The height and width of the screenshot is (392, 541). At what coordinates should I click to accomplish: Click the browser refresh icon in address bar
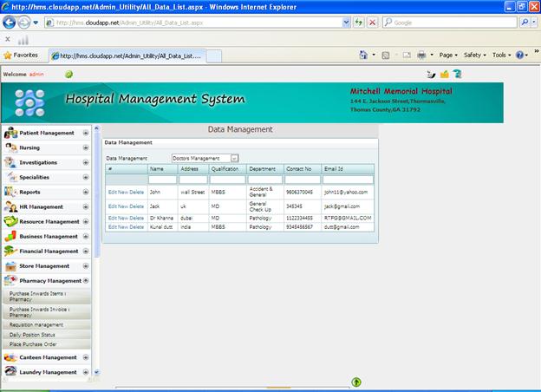(x=359, y=23)
